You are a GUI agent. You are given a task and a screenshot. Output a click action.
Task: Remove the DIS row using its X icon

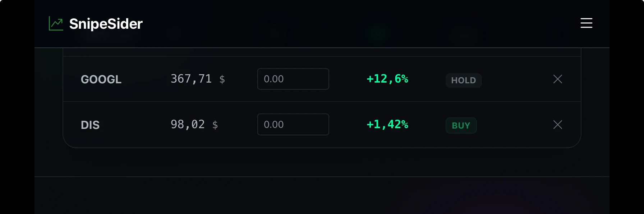pyautogui.click(x=558, y=125)
